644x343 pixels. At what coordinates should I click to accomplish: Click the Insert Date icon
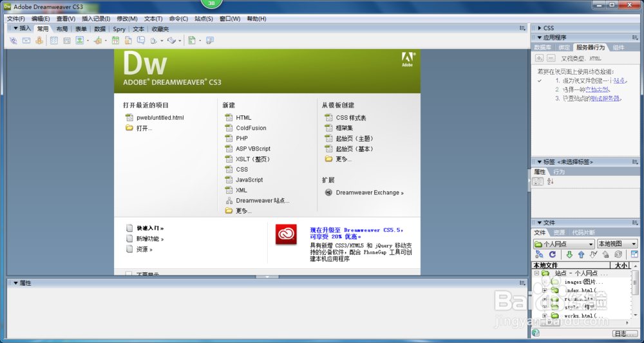coord(116,40)
